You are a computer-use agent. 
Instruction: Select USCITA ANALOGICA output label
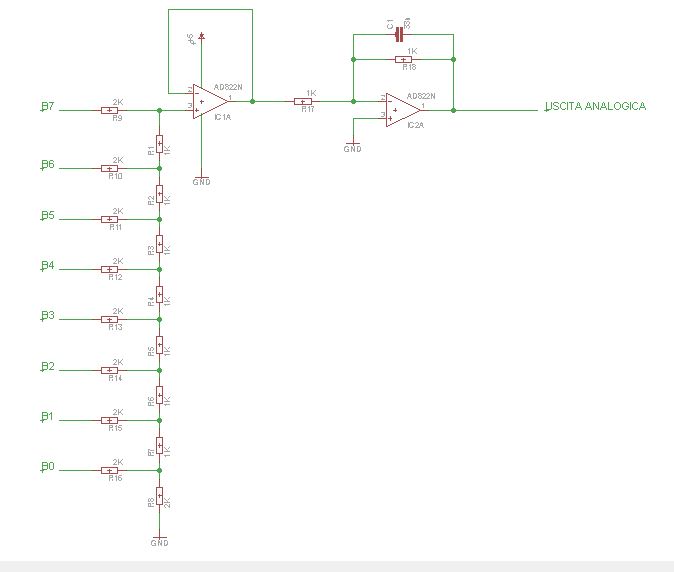pyautogui.click(x=595, y=106)
